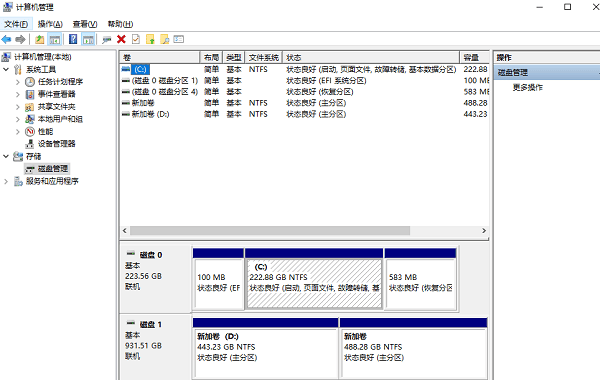Sort by the 布局 column header
The image size is (600, 380).
tap(211, 57)
